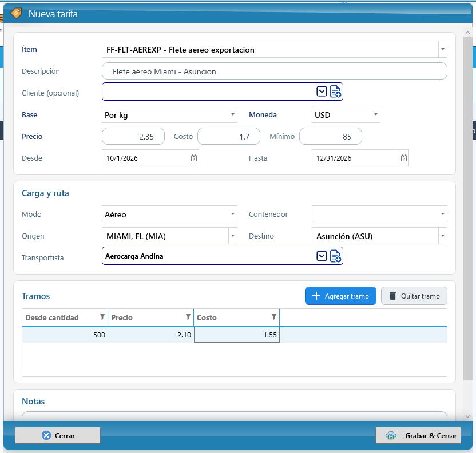Filter the Precio column in Tramos
Image resolution: width=476 pixels, height=453 pixels.
point(188,317)
